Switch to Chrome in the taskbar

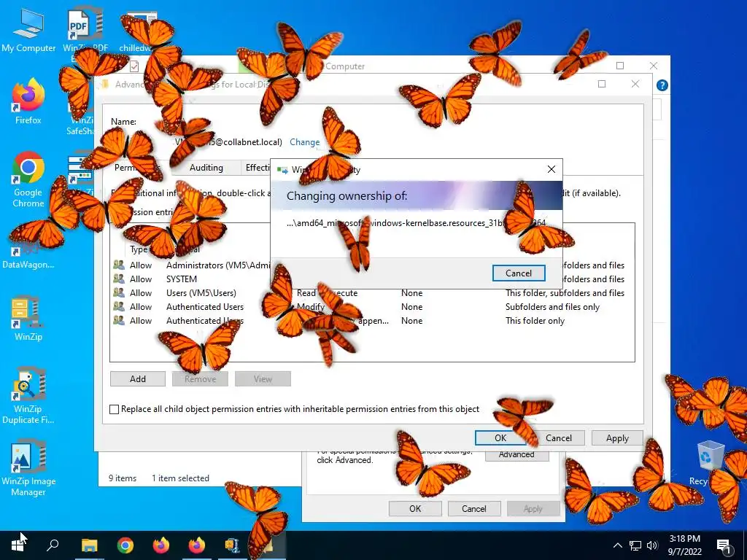pos(125,545)
